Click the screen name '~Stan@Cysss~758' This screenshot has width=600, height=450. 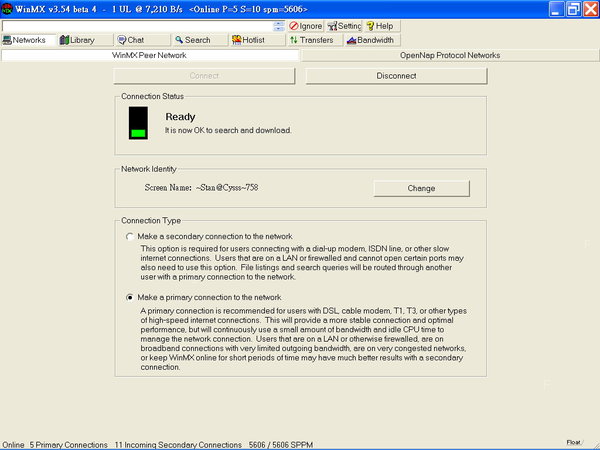point(227,188)
